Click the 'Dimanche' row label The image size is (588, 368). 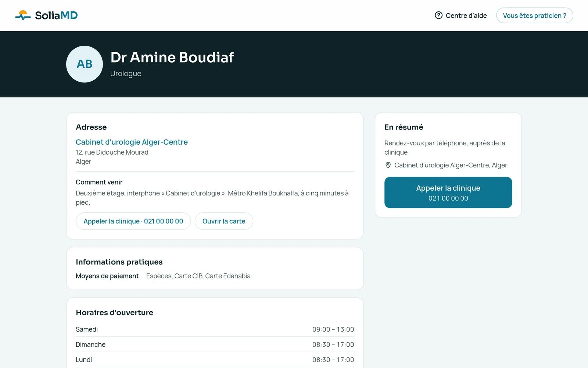point(90,344)
